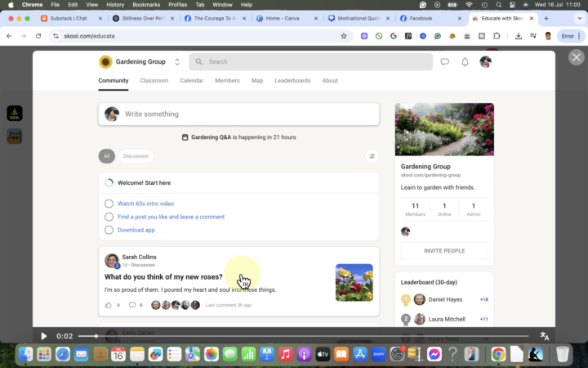Viewport: 588px width, 368px height.
Task: Click in the Search field
Action: pos(311,62)
